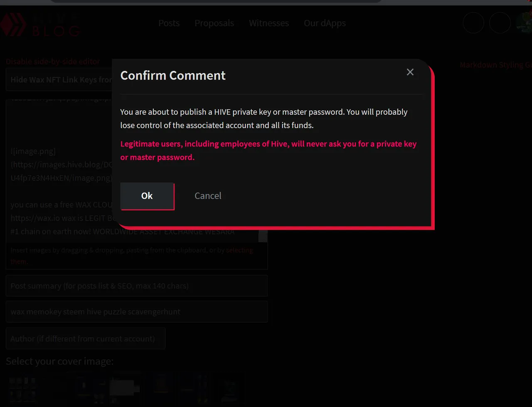The height and width of the screenshot is (407, 532).
Task: Open the Markdown Styling Guide link
Action: pyautogui.click(x=495, y=65)
